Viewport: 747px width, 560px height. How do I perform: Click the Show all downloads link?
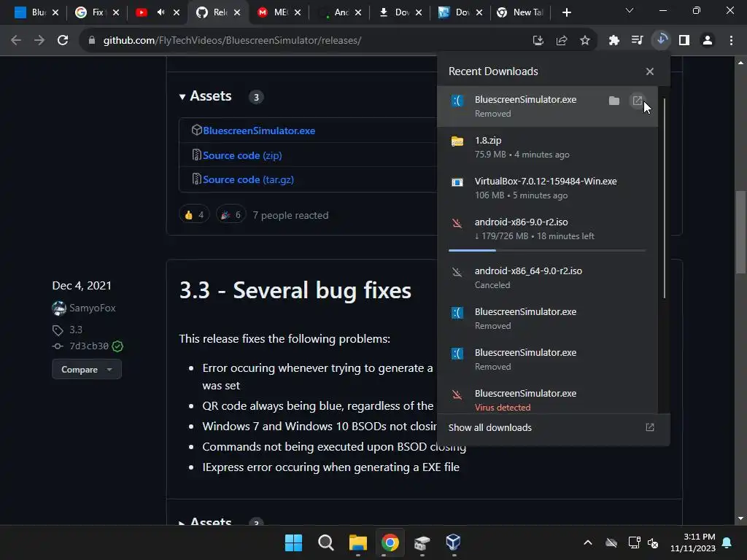[489, 427]
